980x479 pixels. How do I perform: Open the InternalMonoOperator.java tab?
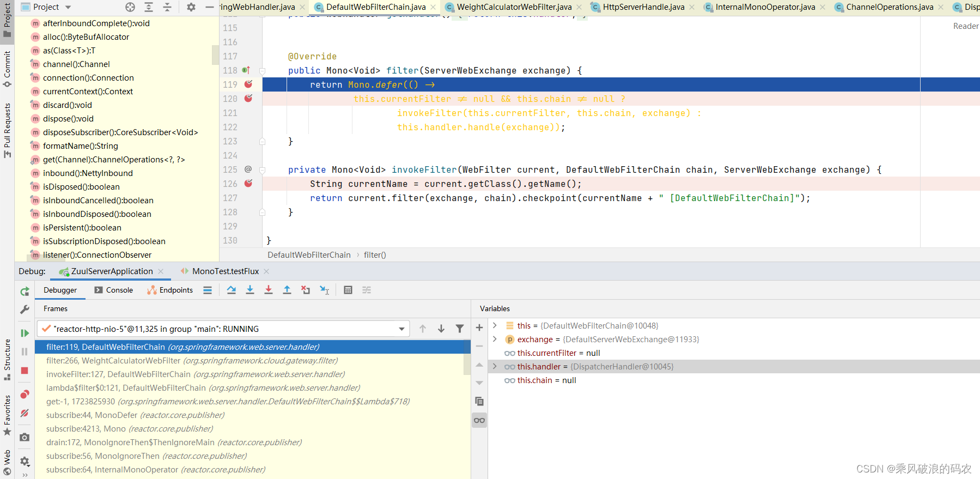pyautogui.click(x=765, y=7)
